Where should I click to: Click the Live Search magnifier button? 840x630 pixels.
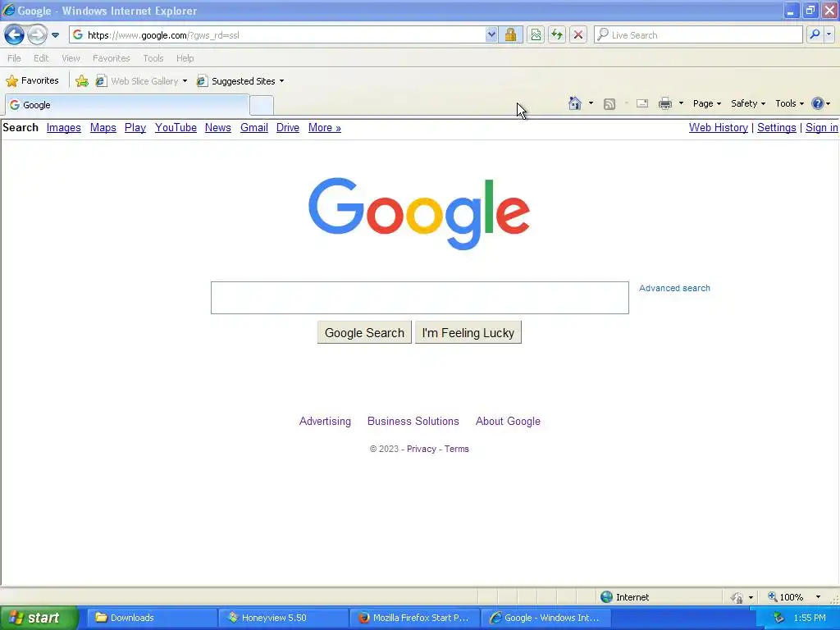tap(815, 34)
